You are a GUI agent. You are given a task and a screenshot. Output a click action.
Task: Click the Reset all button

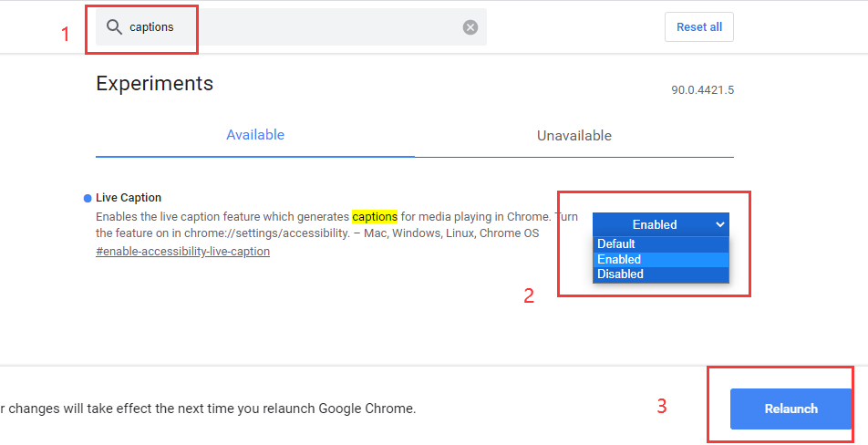pos(699,27)
